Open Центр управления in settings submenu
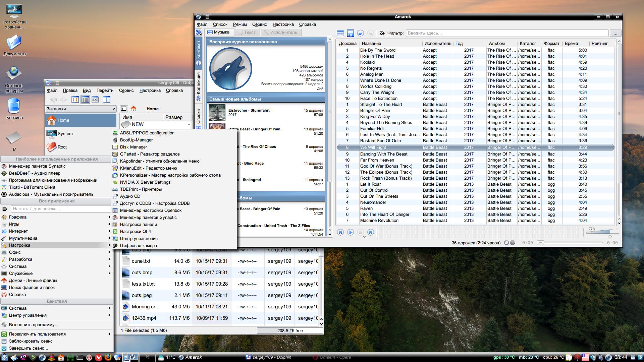644x362 pixels. click(x=174, y=238)
